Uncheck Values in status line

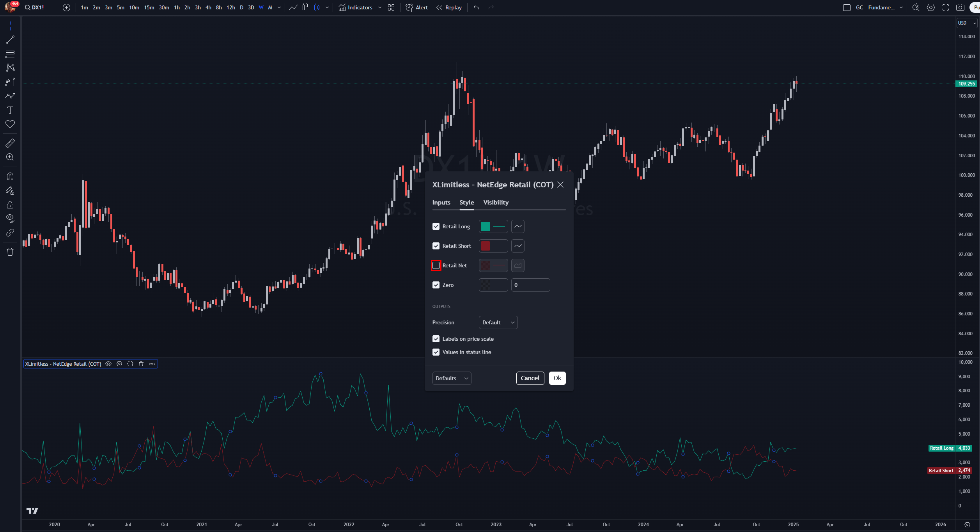(436, 352)
